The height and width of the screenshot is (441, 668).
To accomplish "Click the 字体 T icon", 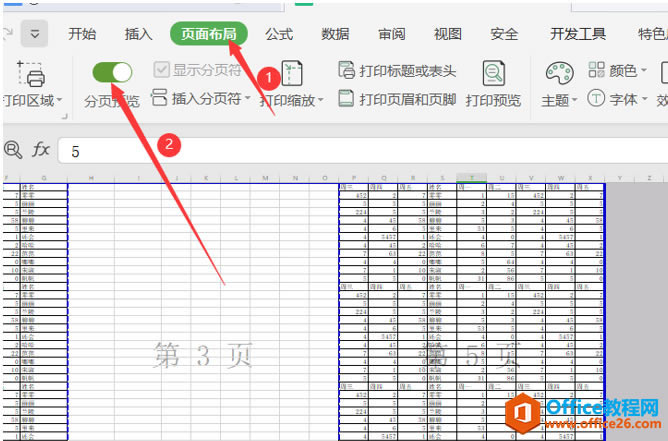I will tap(596, 98).
